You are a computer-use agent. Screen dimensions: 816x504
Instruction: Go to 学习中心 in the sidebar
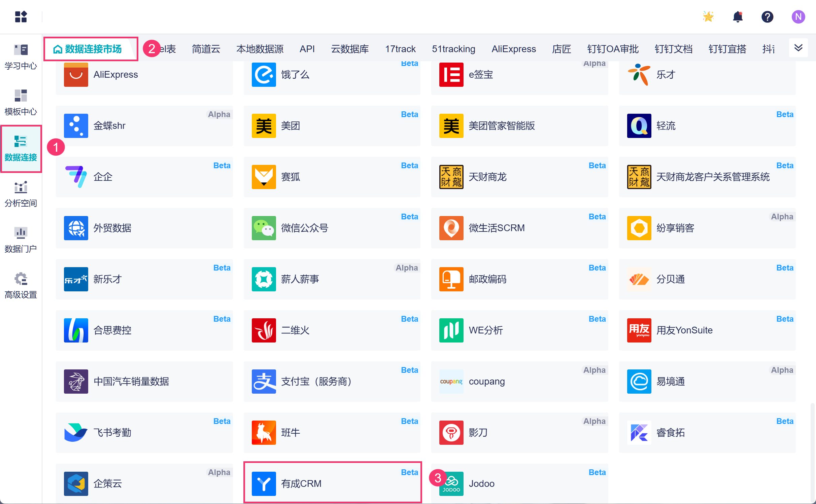tap(21, 57)
